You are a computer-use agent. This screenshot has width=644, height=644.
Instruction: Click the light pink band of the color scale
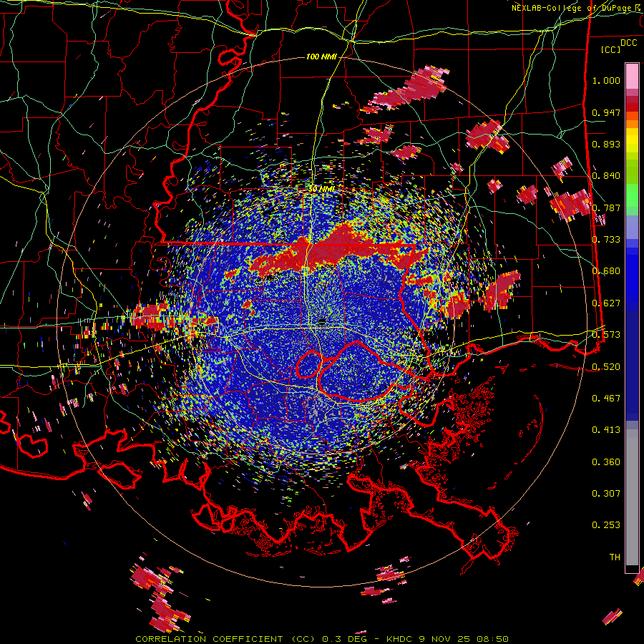[x=632, y=77]
